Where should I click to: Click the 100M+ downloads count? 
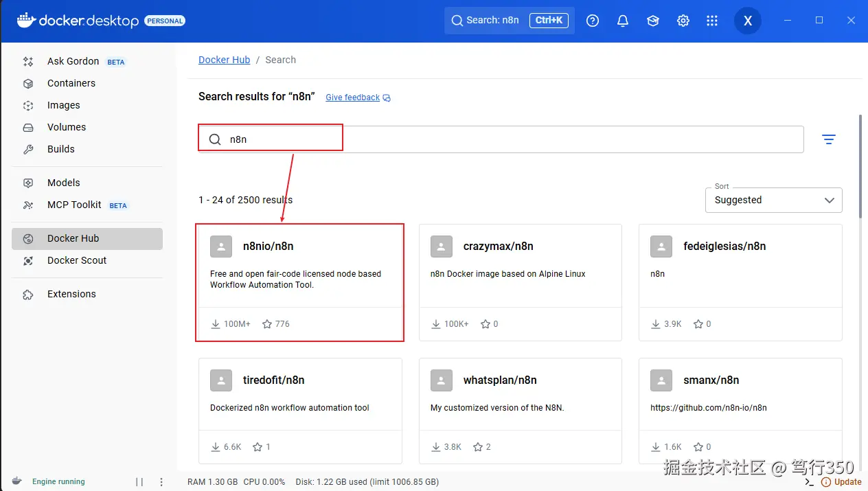(x=237, y=324)
